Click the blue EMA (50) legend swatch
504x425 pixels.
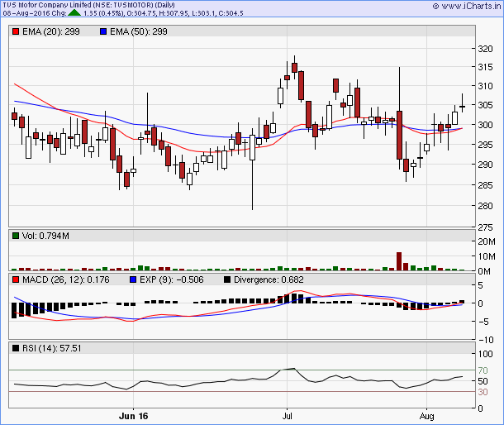(103, 31)
